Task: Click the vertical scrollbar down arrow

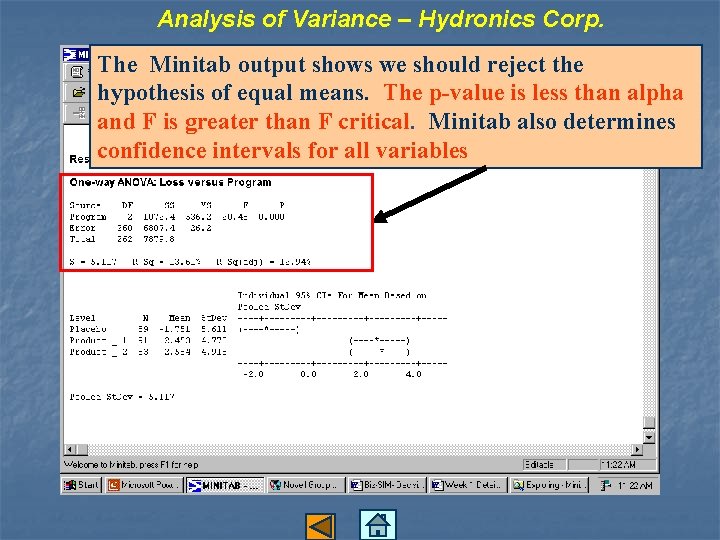Action: [x=649, y=438]
